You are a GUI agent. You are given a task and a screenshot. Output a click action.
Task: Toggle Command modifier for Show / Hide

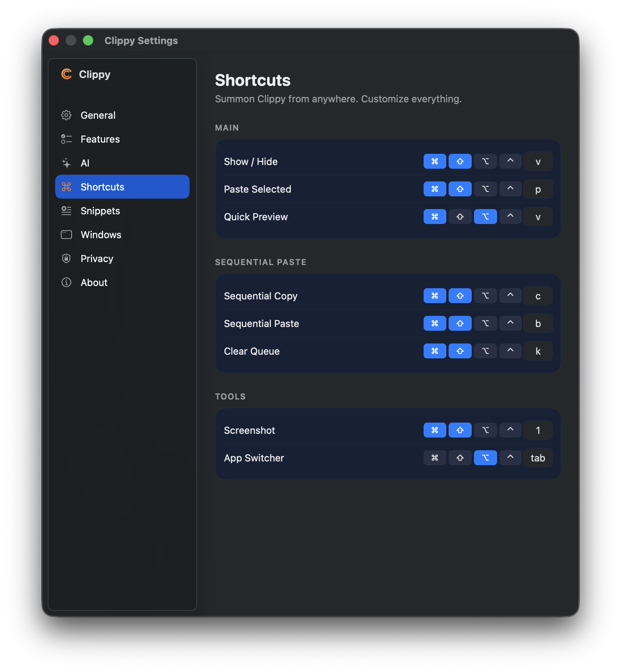435,162
